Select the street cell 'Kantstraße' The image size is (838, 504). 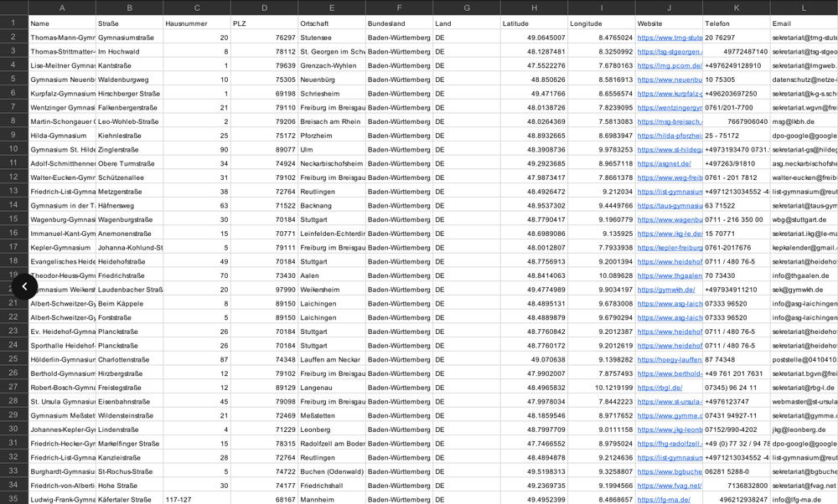(129, 65)
